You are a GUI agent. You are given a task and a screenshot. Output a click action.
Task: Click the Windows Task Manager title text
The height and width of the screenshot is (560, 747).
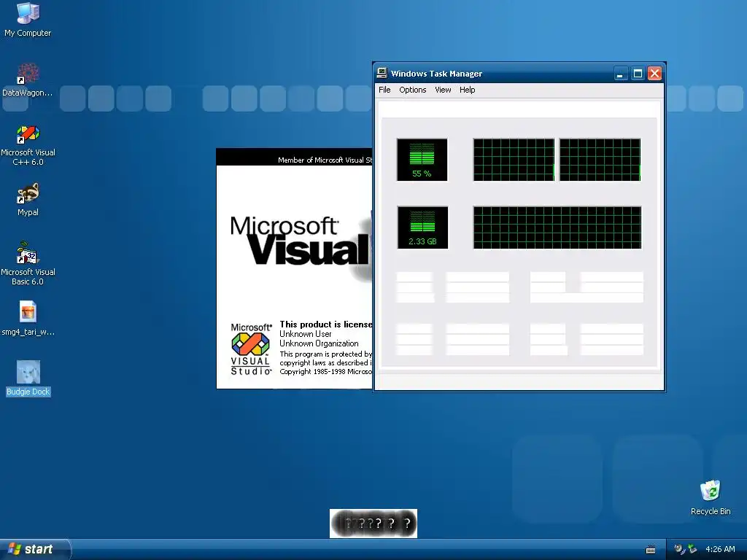pyautogui.click(x=436, y=74)
